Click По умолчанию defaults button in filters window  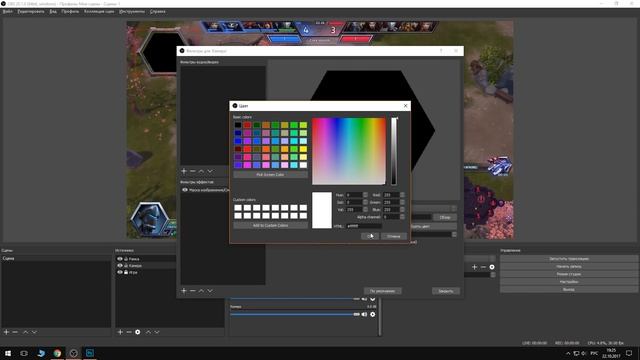point(382,291)
